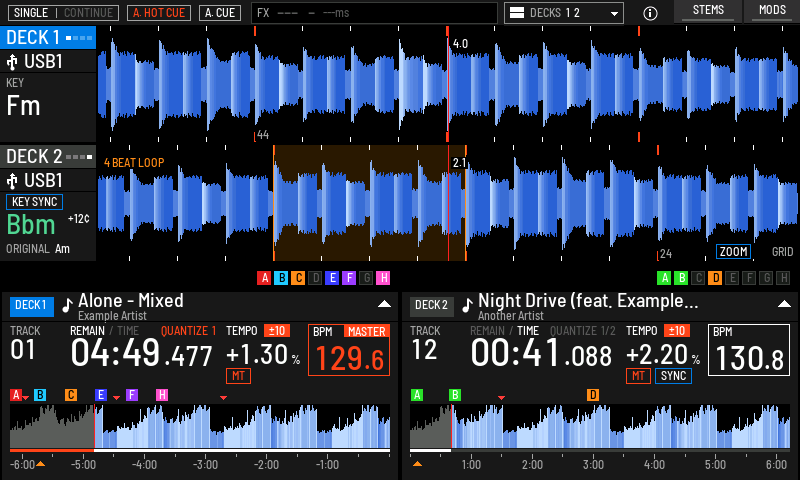This screenshot has height=480, width=800.
Task: Click Deck 1 empty hot cue D slot
Action: [315, 277]
